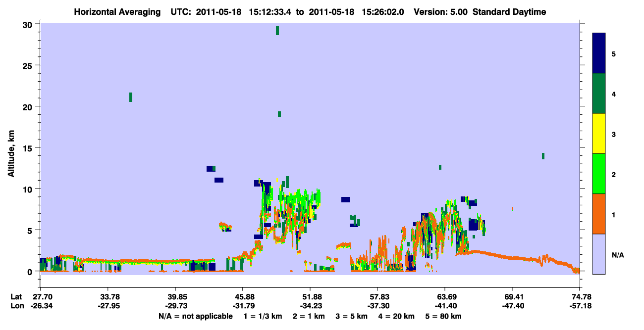The width and height of the screenshot is (644, 330).
Task: Click the 'Lat' axis row label
Action: pos(16,297)
